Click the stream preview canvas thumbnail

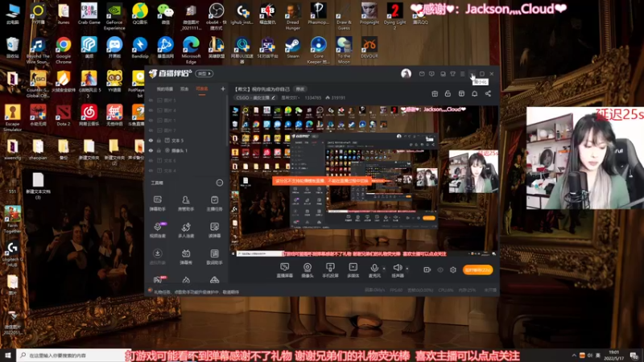[364, 181]
